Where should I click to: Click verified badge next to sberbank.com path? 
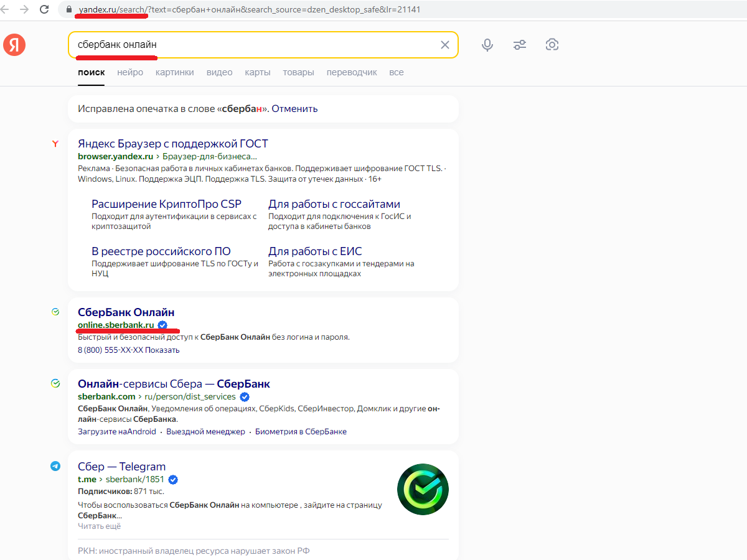click(x=245, y=396)
